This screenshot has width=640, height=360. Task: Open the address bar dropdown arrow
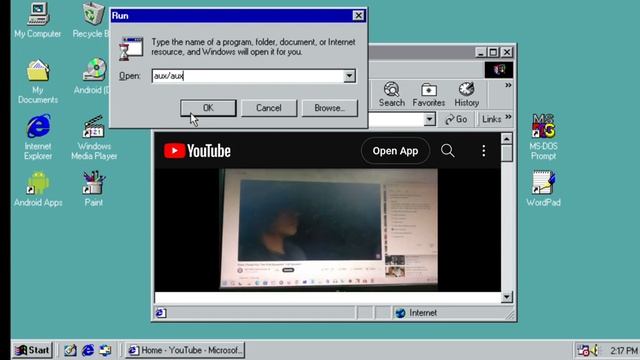coord(429,119)
